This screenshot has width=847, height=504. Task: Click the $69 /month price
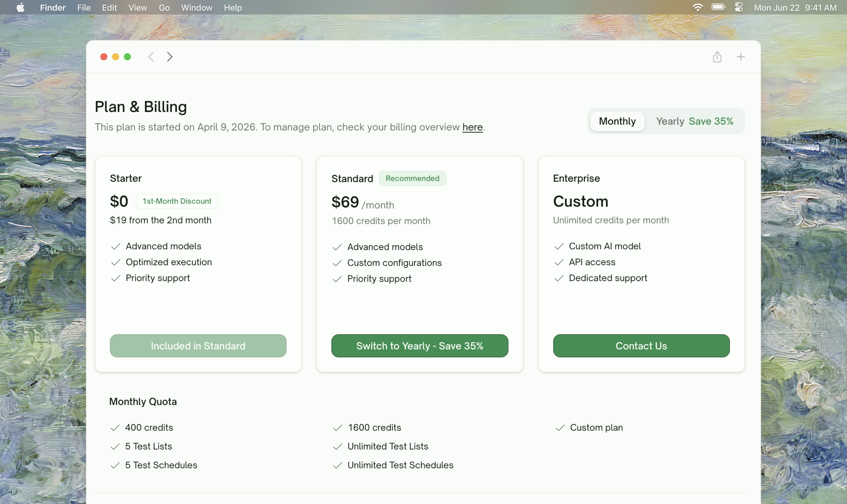[x=363, y=202]
